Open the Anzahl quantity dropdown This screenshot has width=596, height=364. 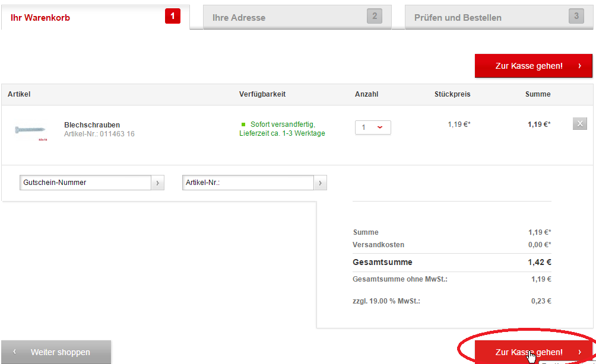(373, 127)
